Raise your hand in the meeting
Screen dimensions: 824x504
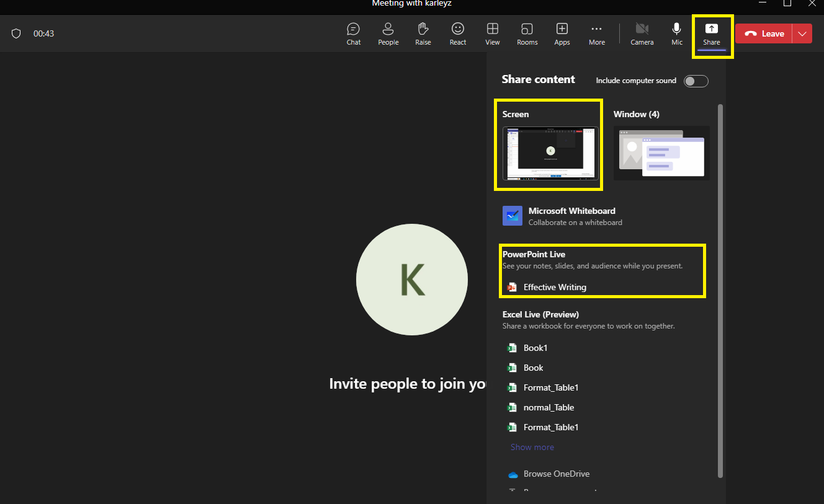tap(423, 34)
